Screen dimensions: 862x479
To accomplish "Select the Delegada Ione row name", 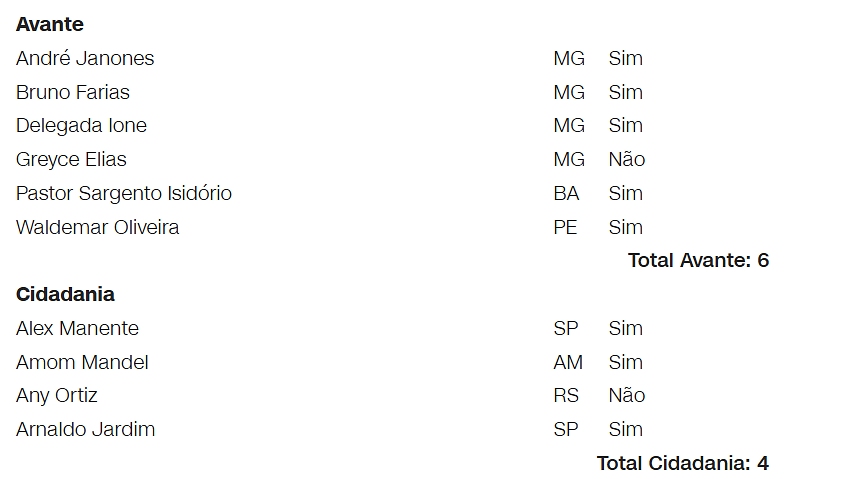I will (x=81, y=125).
